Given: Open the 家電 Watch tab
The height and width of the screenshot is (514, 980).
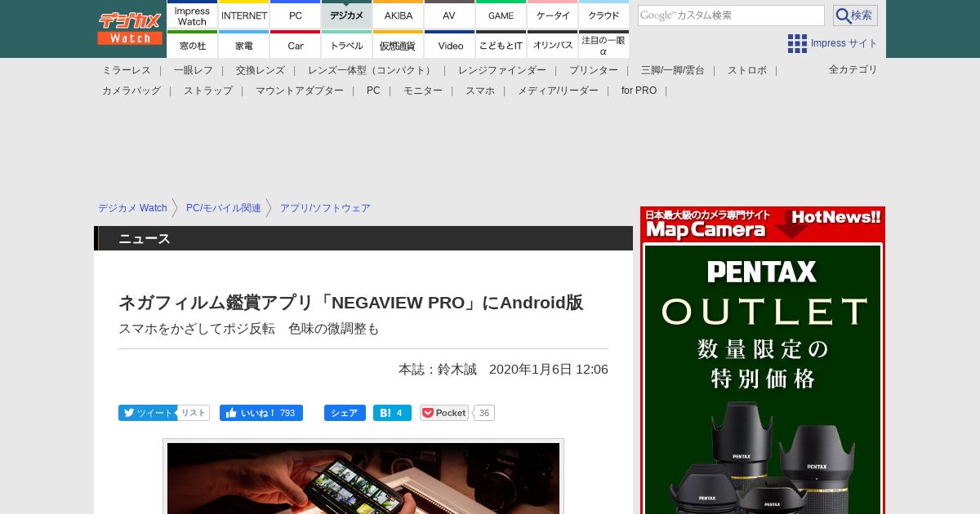Looking at the screenshot, I should 244,45.
